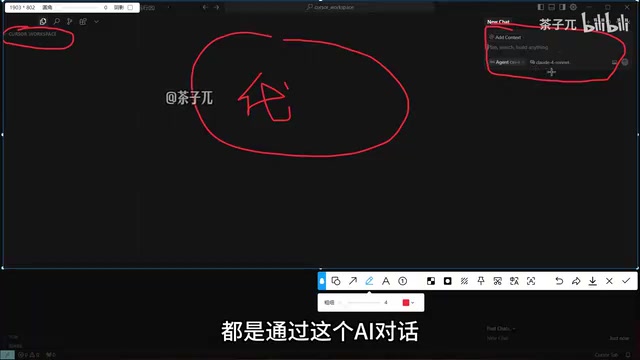Confirm the screenshot with checkmark
This screenshot has width=640, height=360.
[x=626, y=281]
